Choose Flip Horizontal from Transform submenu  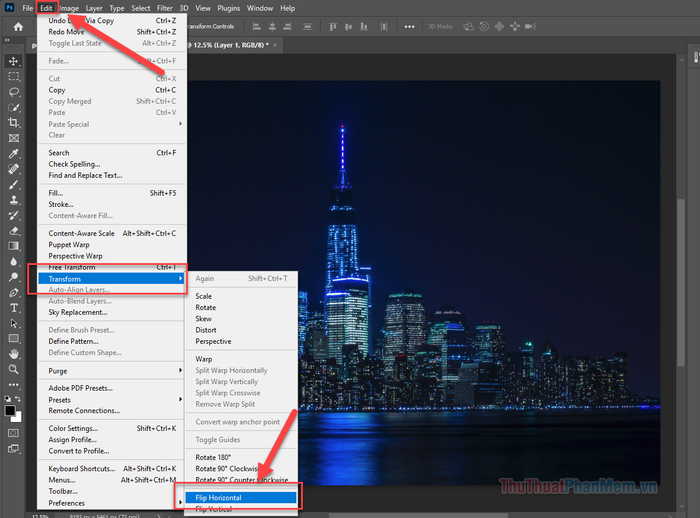point(218,497)
